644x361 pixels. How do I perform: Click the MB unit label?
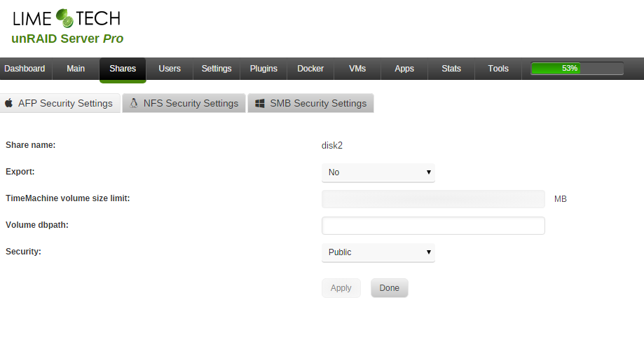coord(560,199)
